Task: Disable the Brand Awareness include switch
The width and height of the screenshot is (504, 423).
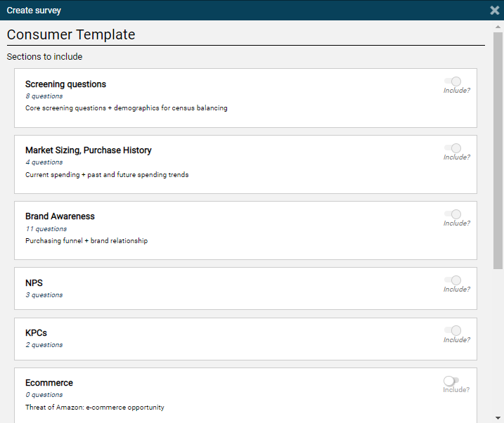Action: click(x=452, y=214)
